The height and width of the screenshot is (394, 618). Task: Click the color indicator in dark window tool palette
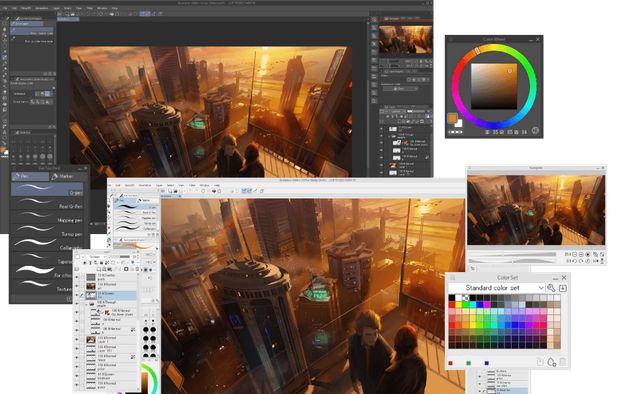point(4,151)
